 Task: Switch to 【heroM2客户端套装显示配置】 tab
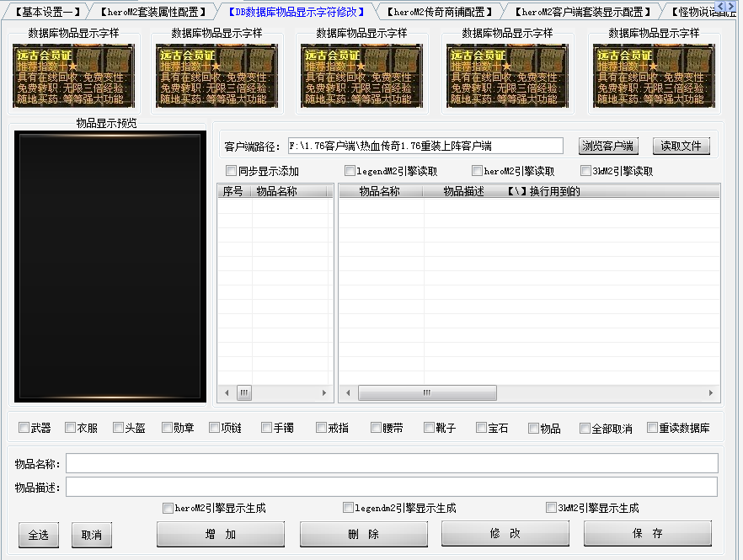[582, 12]
